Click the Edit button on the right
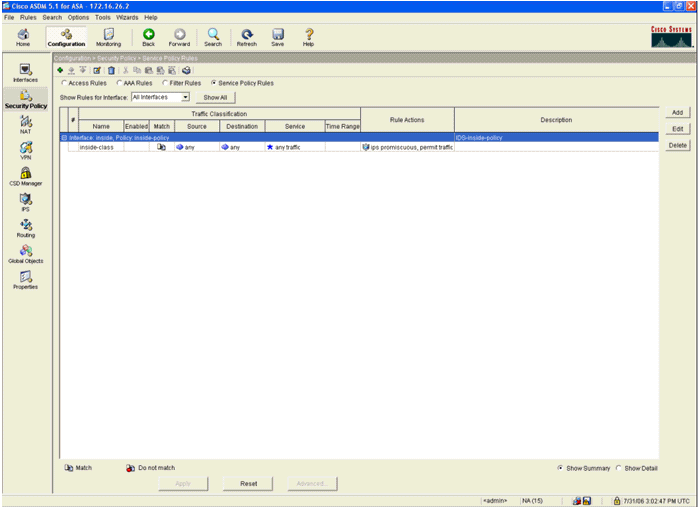This screenshot has height=508, width=698. pyautogui.click(x=678, y=129)
